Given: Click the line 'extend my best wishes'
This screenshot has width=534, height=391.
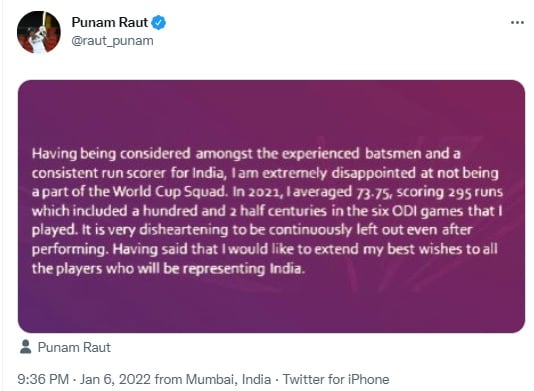Looking at the screenshot, I should 265,250.
